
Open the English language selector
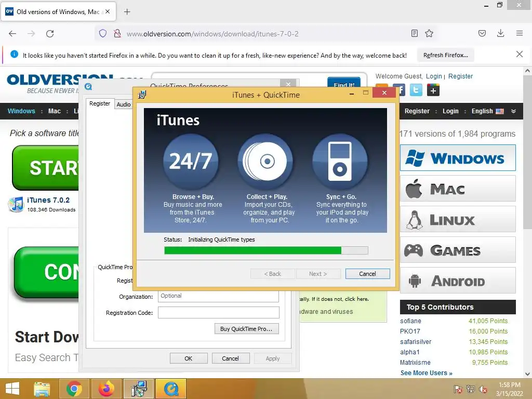487,111
